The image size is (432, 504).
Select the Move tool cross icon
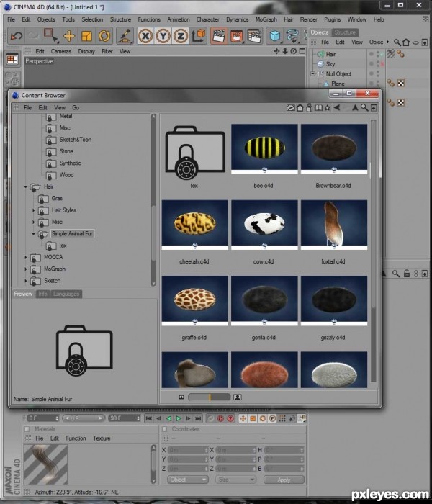coord(69,36)
